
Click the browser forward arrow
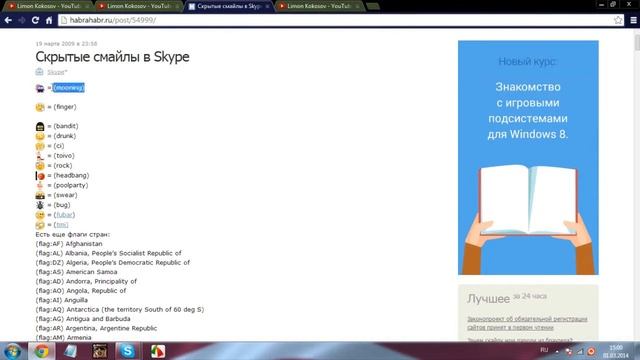pos(22,20)
